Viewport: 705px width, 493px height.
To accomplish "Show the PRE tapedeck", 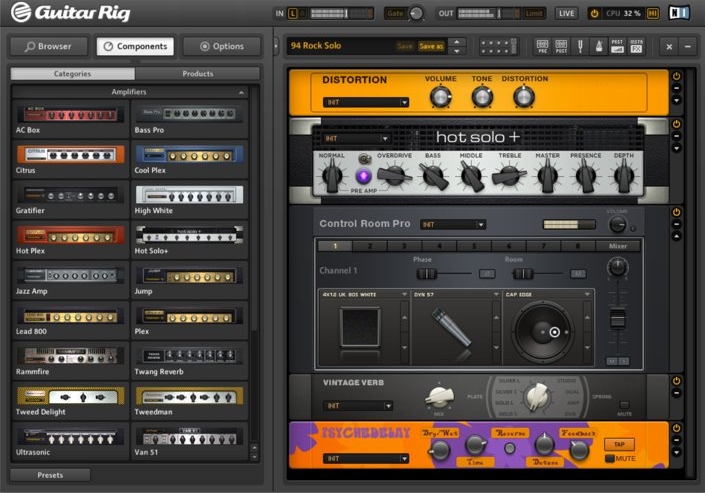I will pos(542,46).
